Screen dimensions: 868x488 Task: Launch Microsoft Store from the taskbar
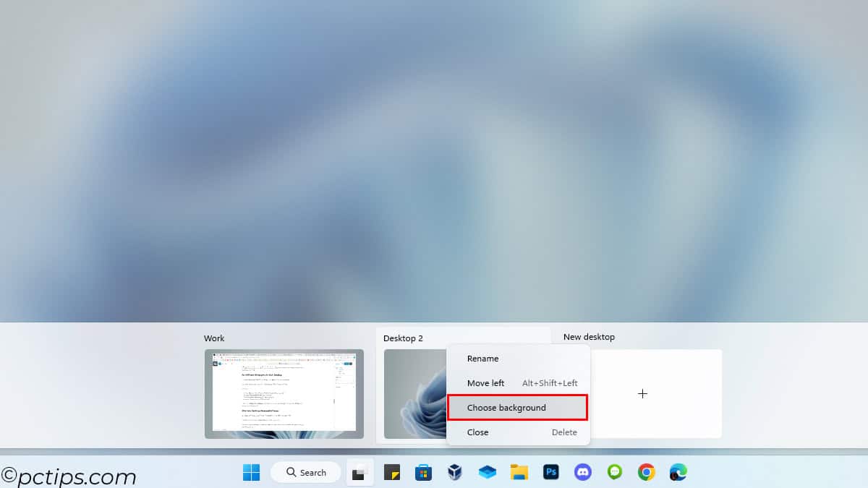pyautogui.click(x=423, y=472)
